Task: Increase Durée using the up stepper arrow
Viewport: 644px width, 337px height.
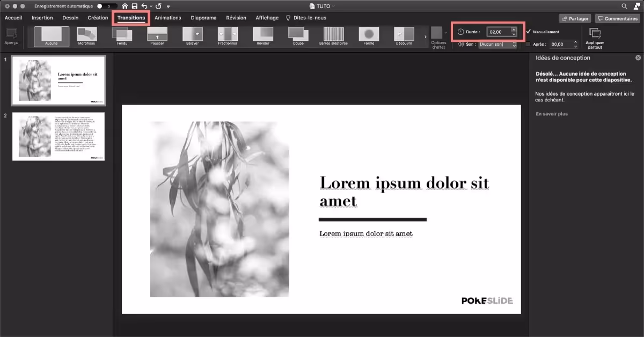Action: coord(514,30)
